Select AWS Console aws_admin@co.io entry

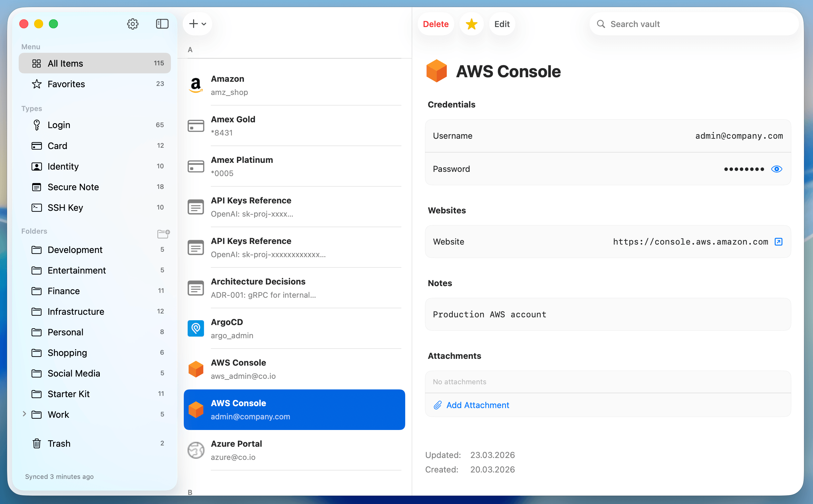[294, 369]
